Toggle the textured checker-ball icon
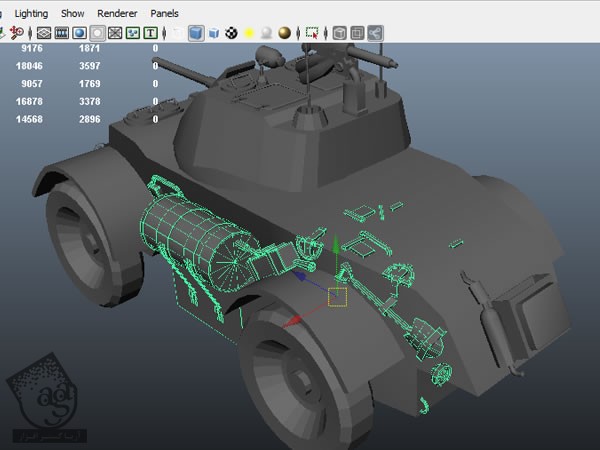600x450 pixels. pyautogui.click(x=231, y=33)
